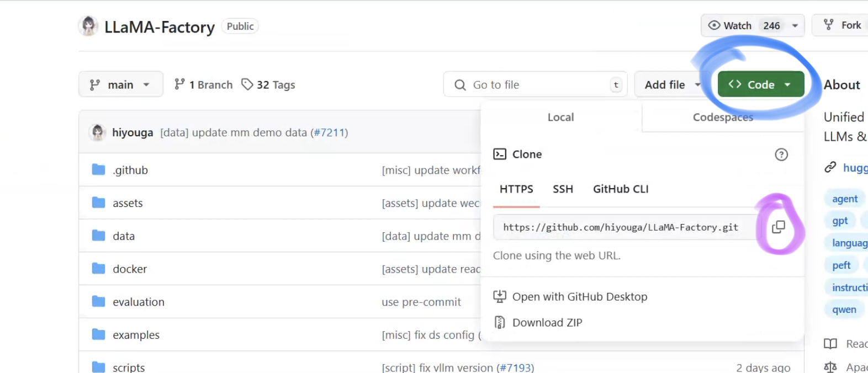Open the clone help question mark icon
This screenshot has width=868, height=373.
coord(781,154)
